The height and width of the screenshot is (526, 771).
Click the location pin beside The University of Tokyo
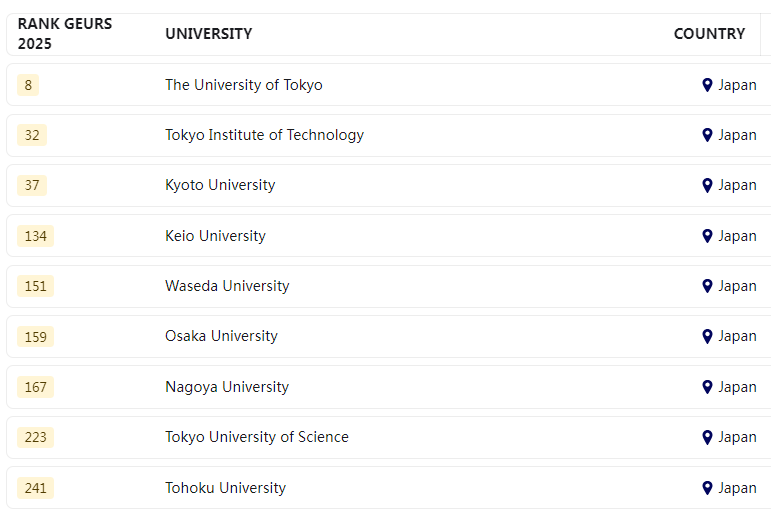tap(707, 85)
